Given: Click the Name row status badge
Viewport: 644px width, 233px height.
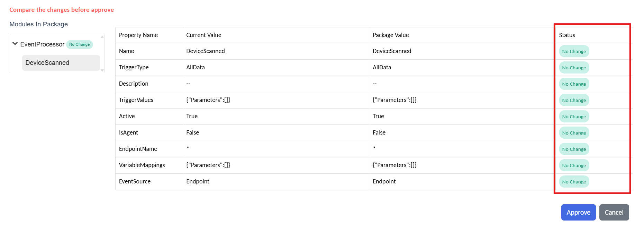Looking at the screenshot, I should (x=574, y=51).
